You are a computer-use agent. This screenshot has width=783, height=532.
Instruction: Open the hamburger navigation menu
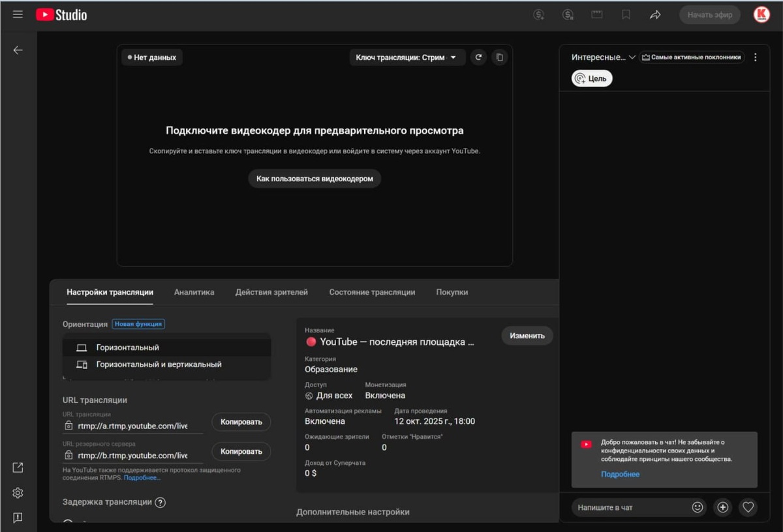[x=18, y=14]
